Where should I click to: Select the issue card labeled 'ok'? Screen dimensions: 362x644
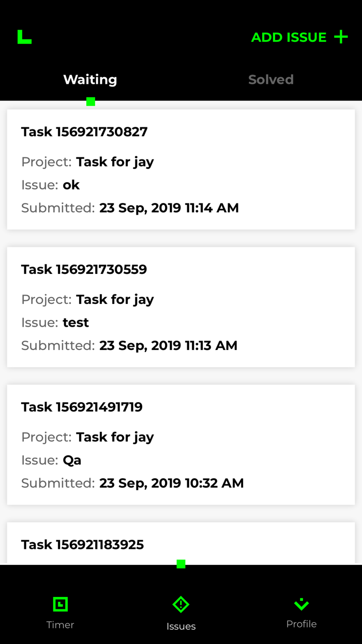click(x=71, y=185)
